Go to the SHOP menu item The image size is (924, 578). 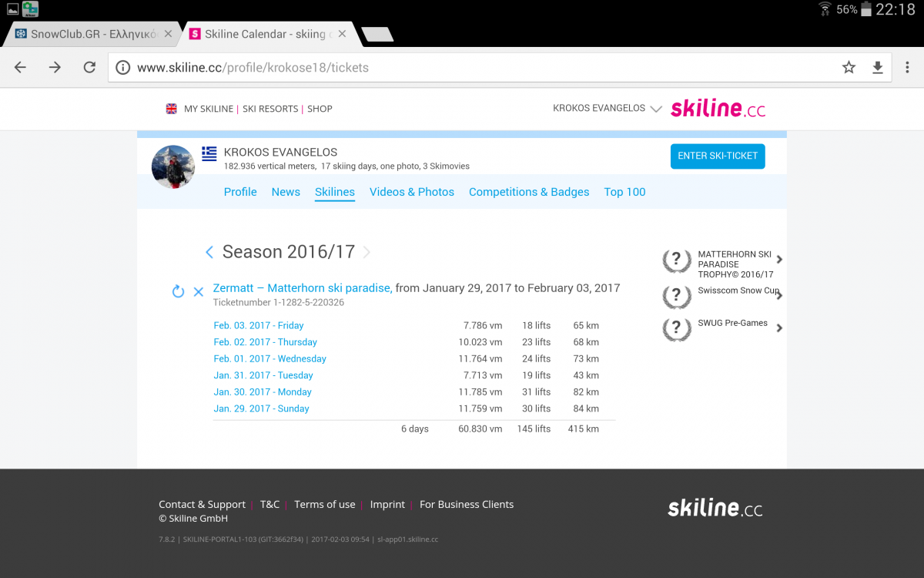(320, 109)
